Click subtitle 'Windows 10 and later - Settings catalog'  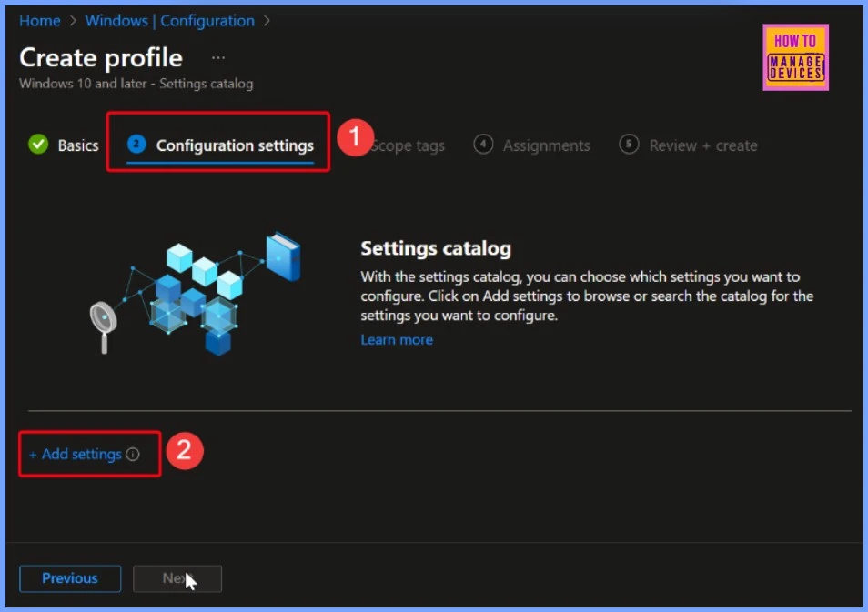pos(136,84)
